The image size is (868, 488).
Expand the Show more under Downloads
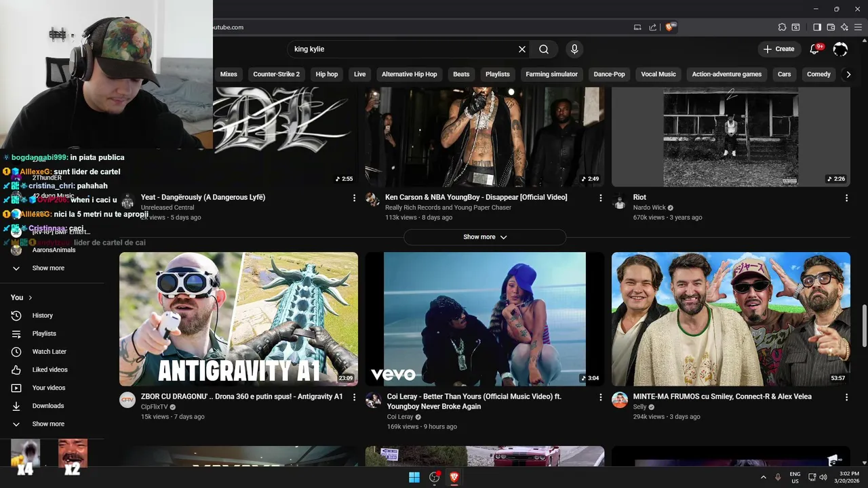pyautogui.click(x=48, y=424)
